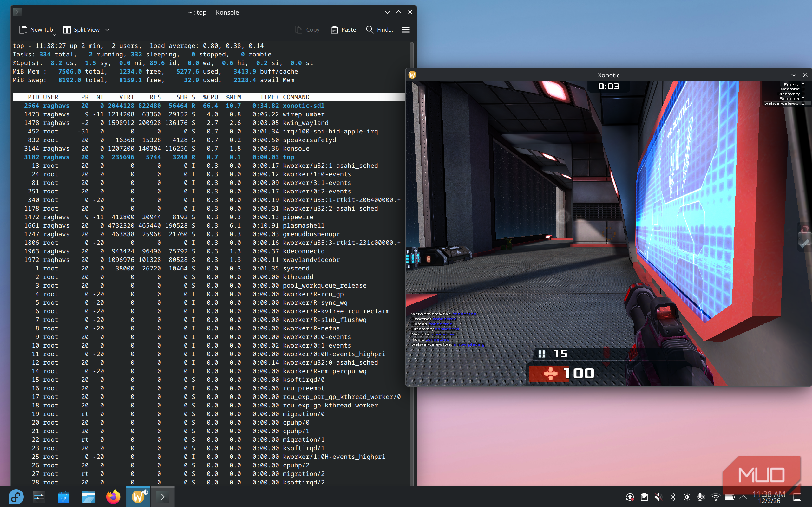The image size is (812, 507).
Task: Open the software updates tray icon
Action: point(630,497)
